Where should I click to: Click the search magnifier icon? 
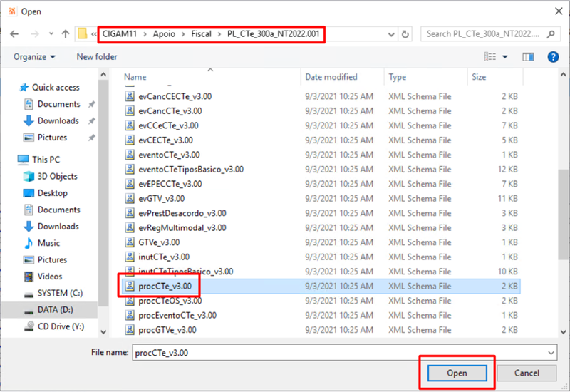pos(551,34)
